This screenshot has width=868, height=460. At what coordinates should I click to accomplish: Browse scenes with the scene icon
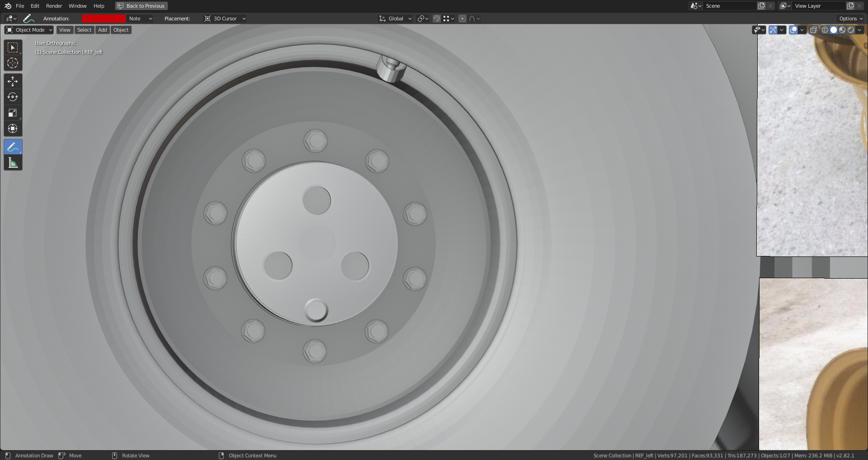pyautogui.click(x=696, y=6)
